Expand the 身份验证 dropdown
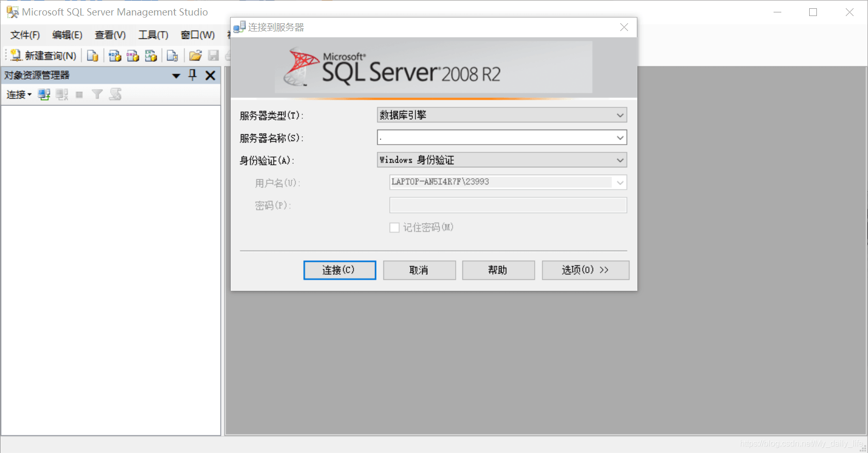This screenshot has width=868, height=453. coord(620,160)
